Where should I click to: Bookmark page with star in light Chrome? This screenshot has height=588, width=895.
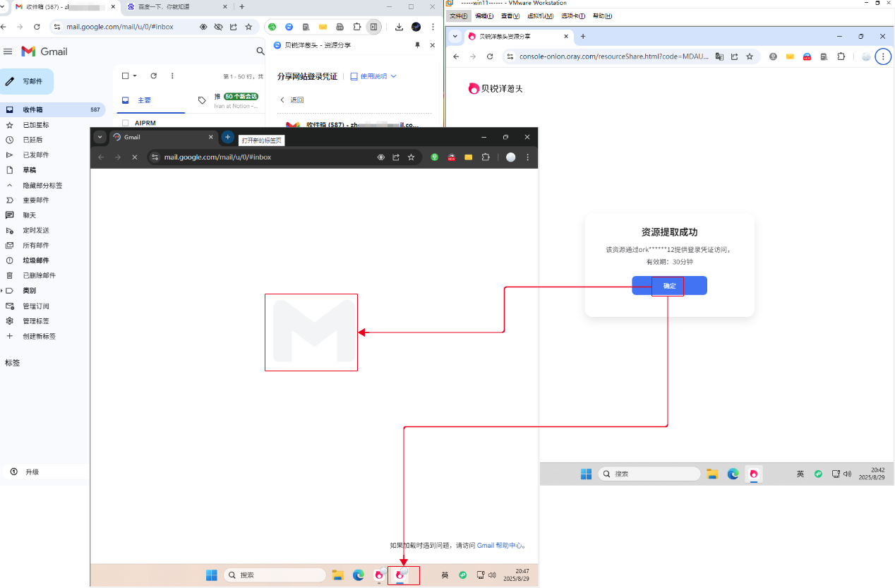(x=248, y=27)
